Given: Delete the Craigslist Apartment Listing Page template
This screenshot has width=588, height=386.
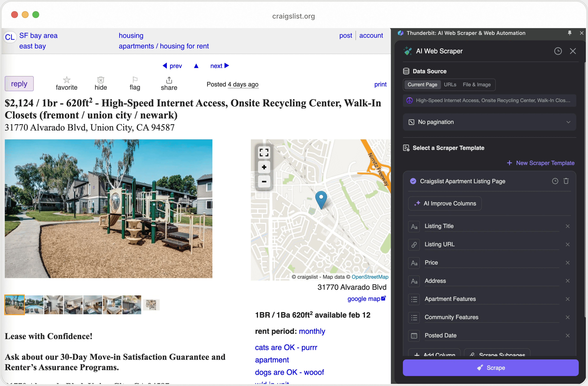Looking at the screenshot, I should click(566, 181).
